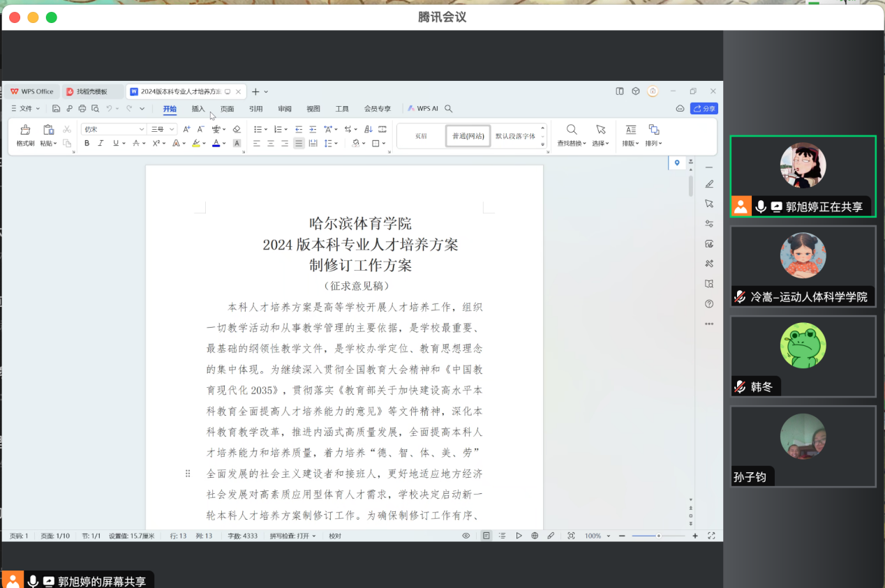Open Print Preview icon
This screenshot has width=885, height=588.
pos(95,109)
